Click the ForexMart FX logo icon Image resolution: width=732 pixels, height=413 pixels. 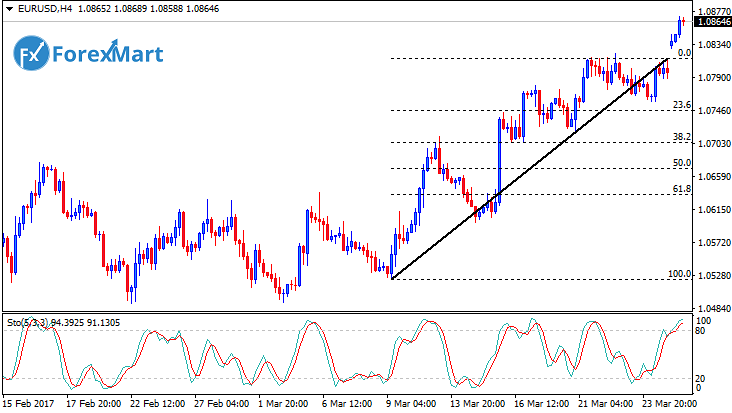32,51
